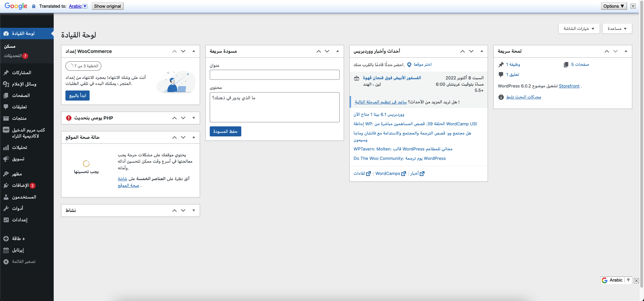Move Quick Draft panel up
This screenshot has height=301, width=644.
click(318, 51)
